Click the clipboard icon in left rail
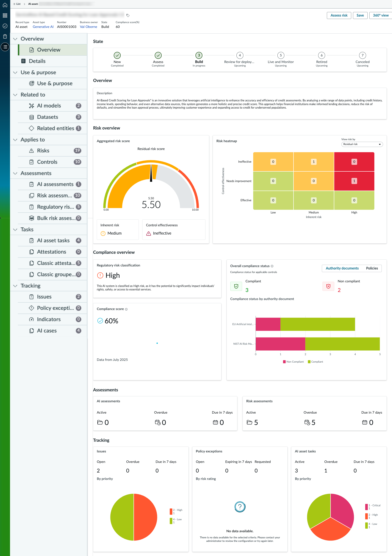 [5, 36]
